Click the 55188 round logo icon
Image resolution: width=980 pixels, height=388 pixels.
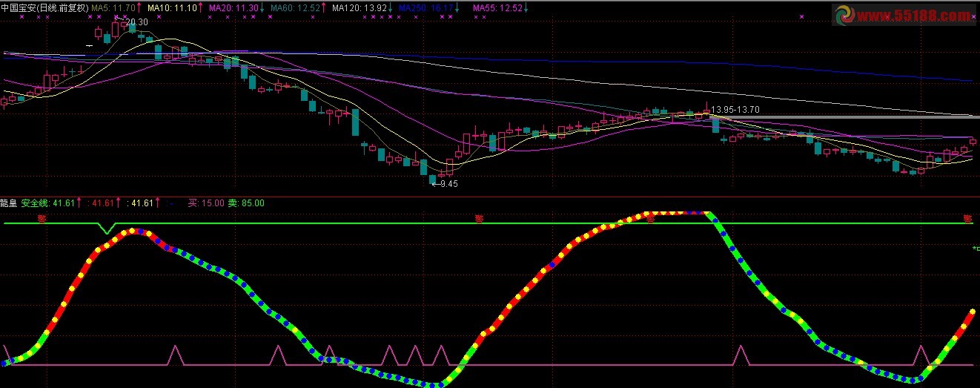(x=843, y=14)
